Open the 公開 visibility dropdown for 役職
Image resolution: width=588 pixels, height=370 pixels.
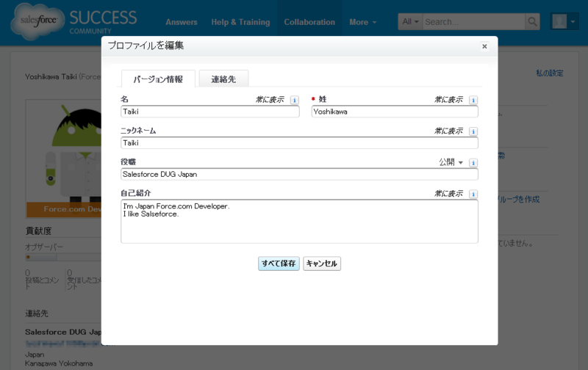[x=451, y=162]
